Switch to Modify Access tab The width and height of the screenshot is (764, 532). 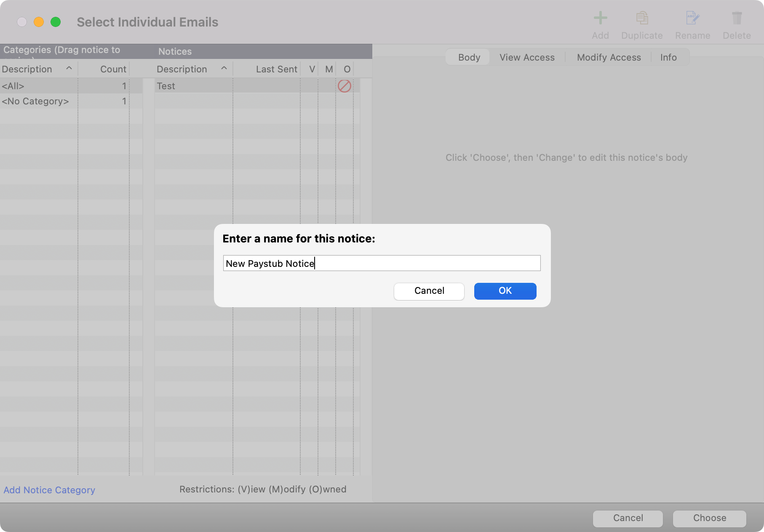point(609,57)
